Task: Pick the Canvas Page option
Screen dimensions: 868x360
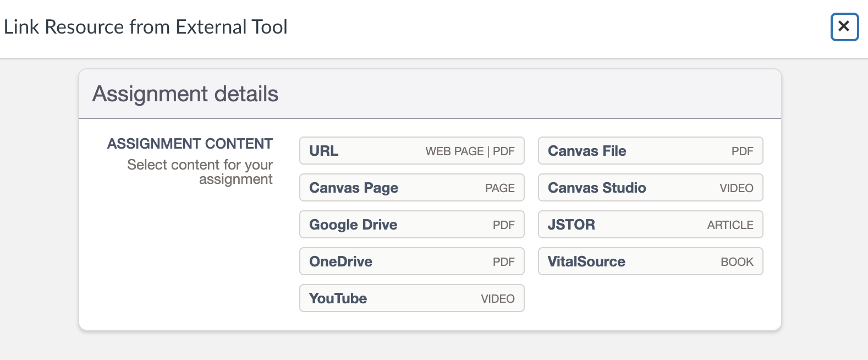Action: (411, 188)
